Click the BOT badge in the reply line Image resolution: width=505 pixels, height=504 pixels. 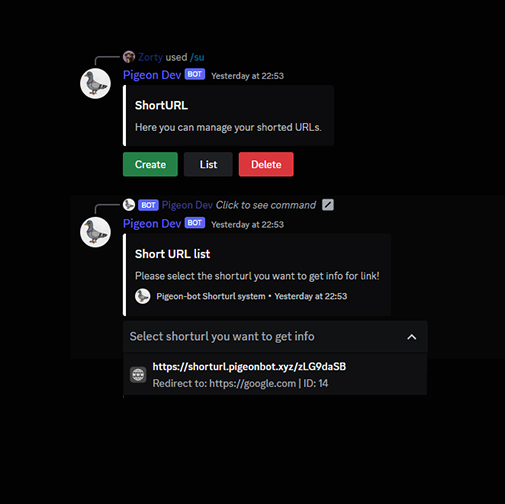(148, 205)
